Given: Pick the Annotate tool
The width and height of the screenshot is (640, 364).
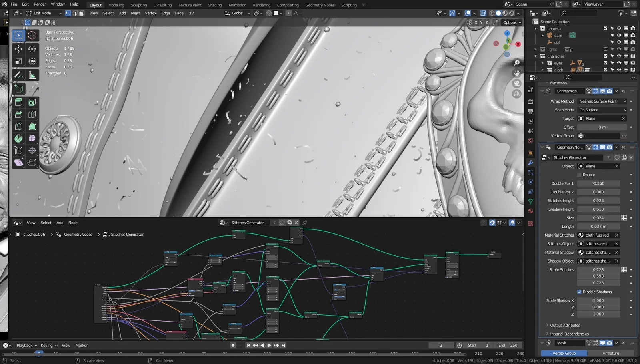Looking at the screenshot, I should point(18,75).
